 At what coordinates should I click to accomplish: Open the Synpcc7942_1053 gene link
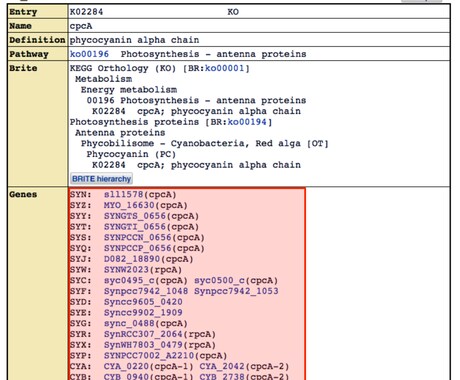point(236,291)
